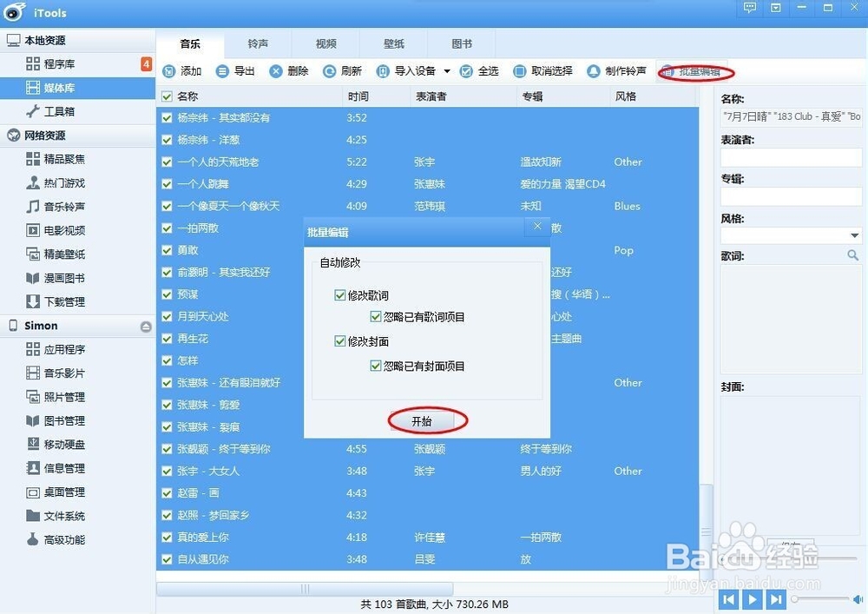The width and height of the screenshot is (868, 614).
Task: Open 漫画图书 in the sidebar
Action: [77, 278]
